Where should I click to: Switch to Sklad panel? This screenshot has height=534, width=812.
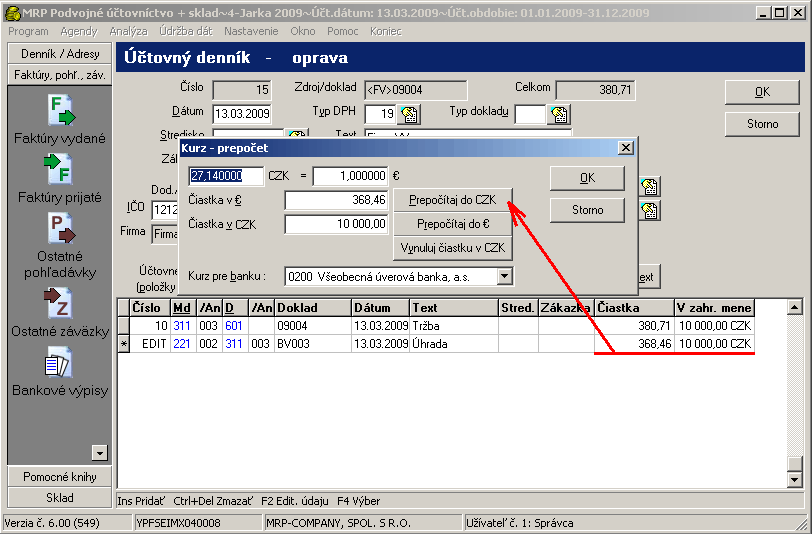click(60, 497)
